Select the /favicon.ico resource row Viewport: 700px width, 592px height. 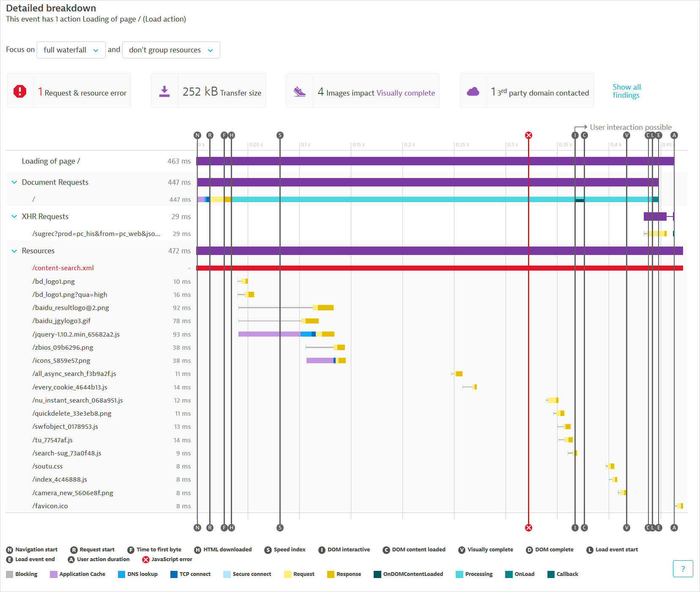point(50,506)
